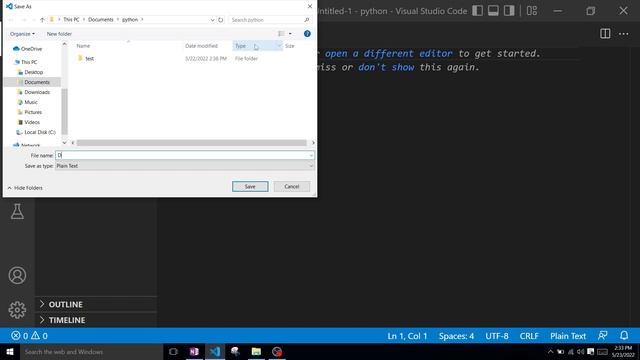Click the Save button
The width and height of the screenshot is (640, 360).
pos(250,187)
